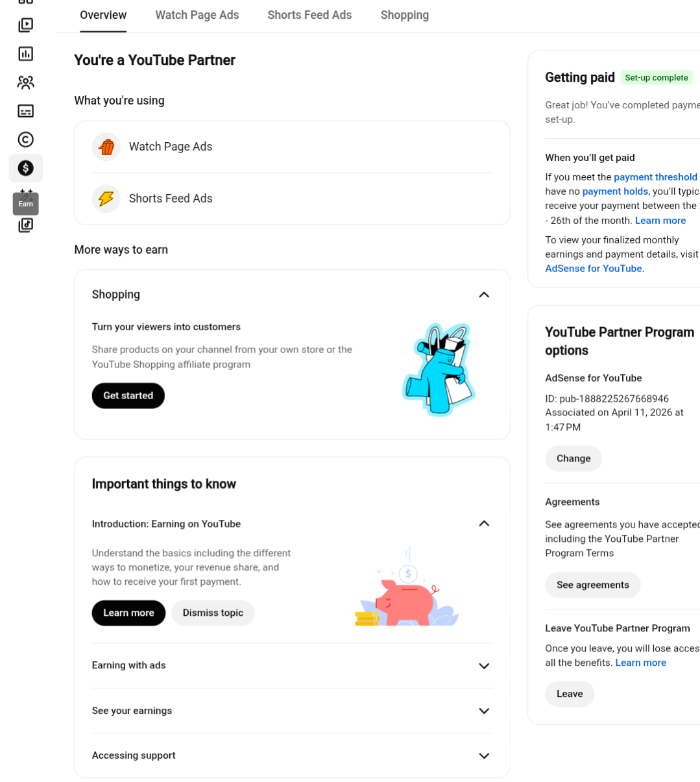Click the Get started button
Screen dimensions: 700x782
(128, 396)
